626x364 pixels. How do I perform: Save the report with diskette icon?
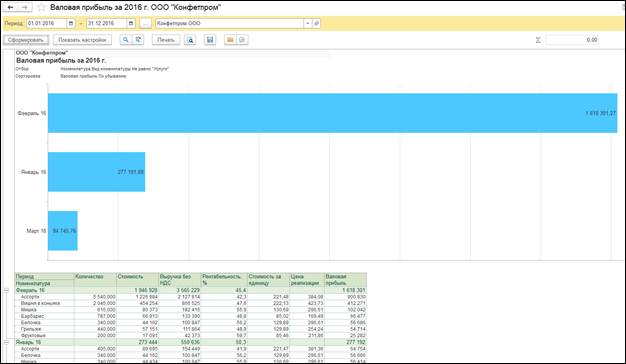tap(210, 40)
